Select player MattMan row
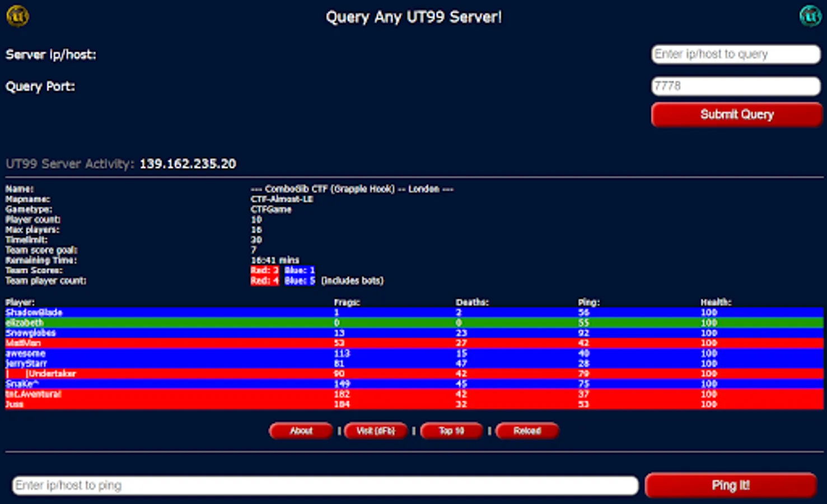 [414, 343]
